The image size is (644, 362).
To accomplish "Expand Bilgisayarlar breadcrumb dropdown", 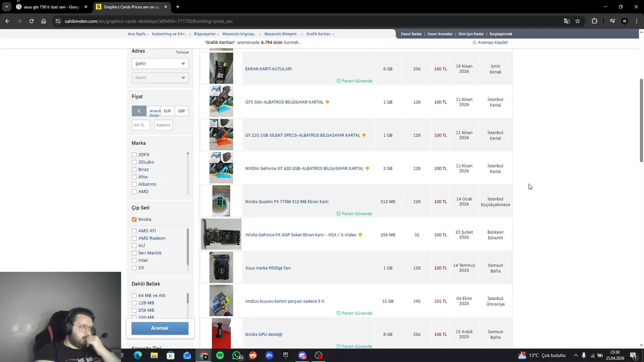I will point(218,34).
